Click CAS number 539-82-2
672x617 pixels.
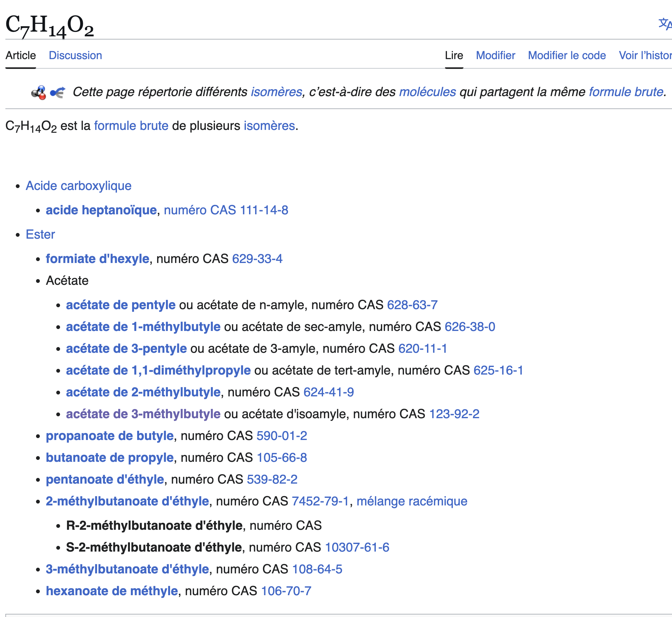click(272, 480)
